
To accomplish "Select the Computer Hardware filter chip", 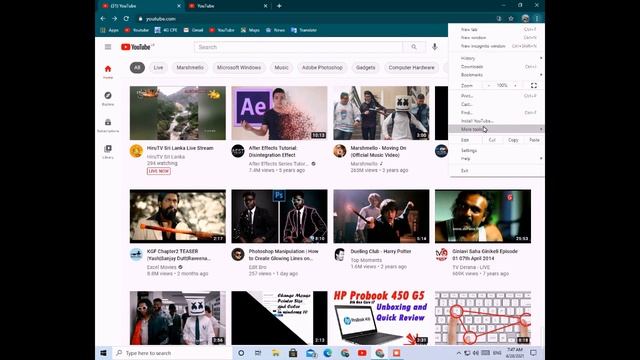I will pos(411,67).
